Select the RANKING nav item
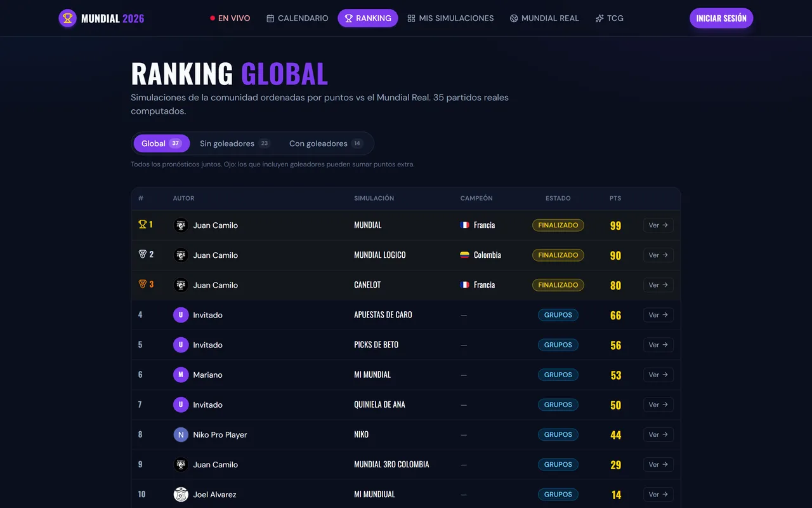The width and height of the screenshot is (812, 508). pos(368,18)
